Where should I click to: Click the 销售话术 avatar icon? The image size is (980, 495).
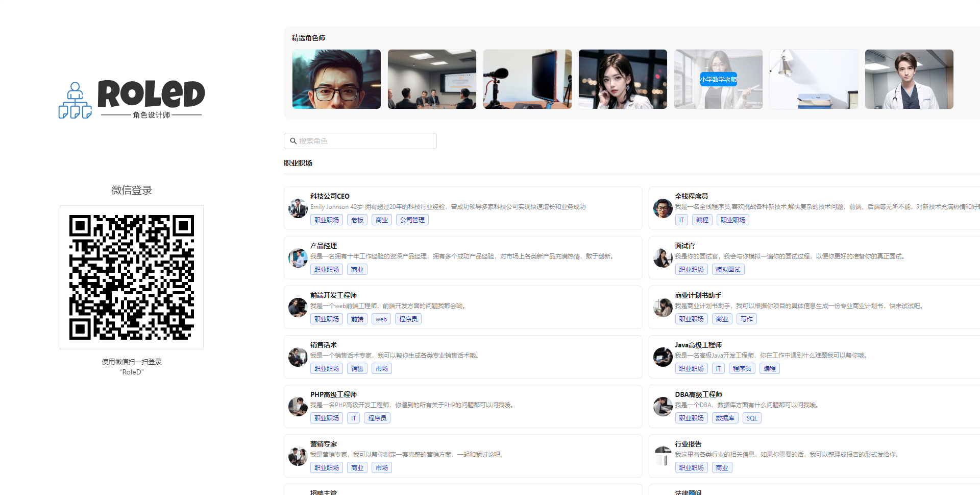[298, 357]
